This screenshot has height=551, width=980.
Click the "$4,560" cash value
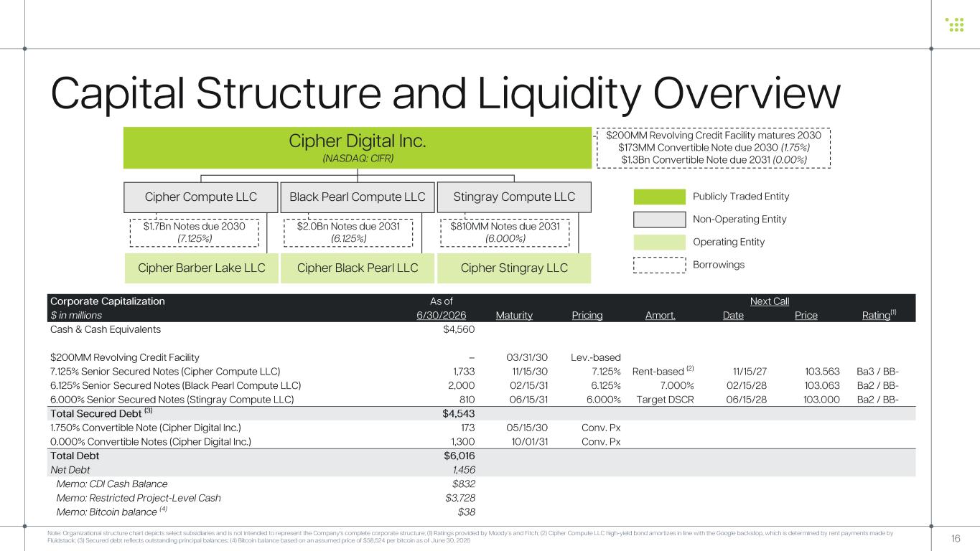click(460, 330)
